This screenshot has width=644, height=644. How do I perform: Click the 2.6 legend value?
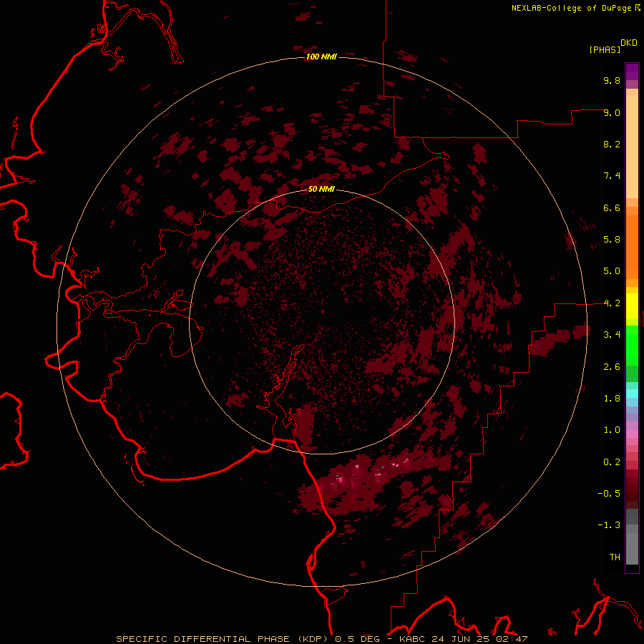coord(612,367)
